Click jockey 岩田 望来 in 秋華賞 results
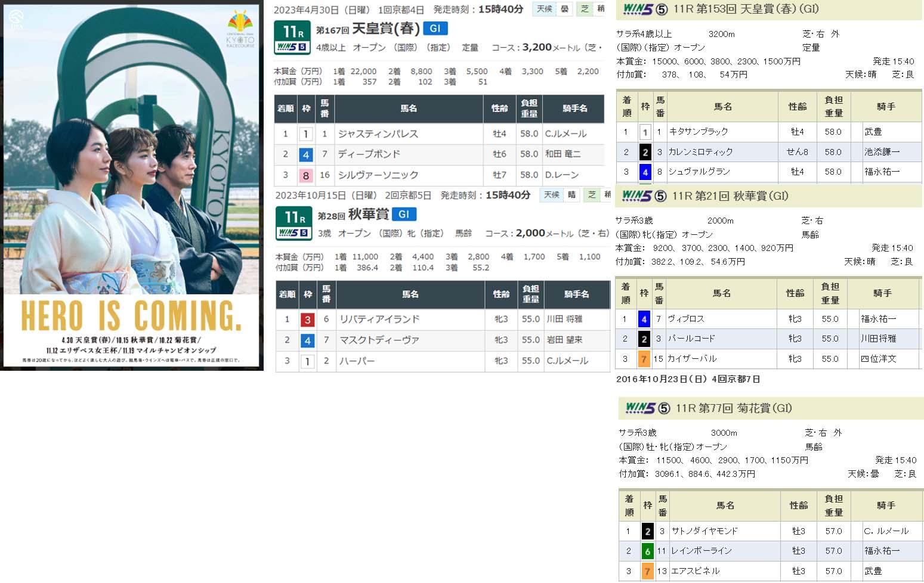The width and height of the screenshot is (924, 583). [564, 340]
